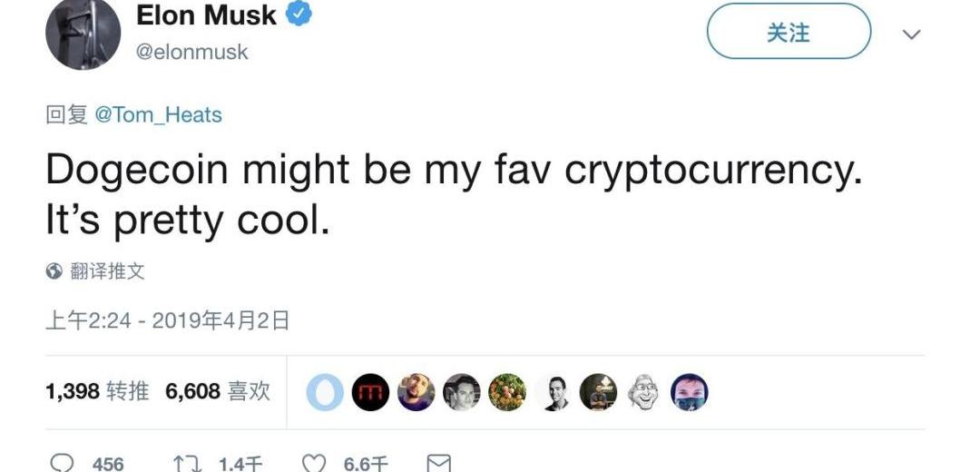Click the 关注 follow button
Screen dimensions: 980x472
point(788,34)
